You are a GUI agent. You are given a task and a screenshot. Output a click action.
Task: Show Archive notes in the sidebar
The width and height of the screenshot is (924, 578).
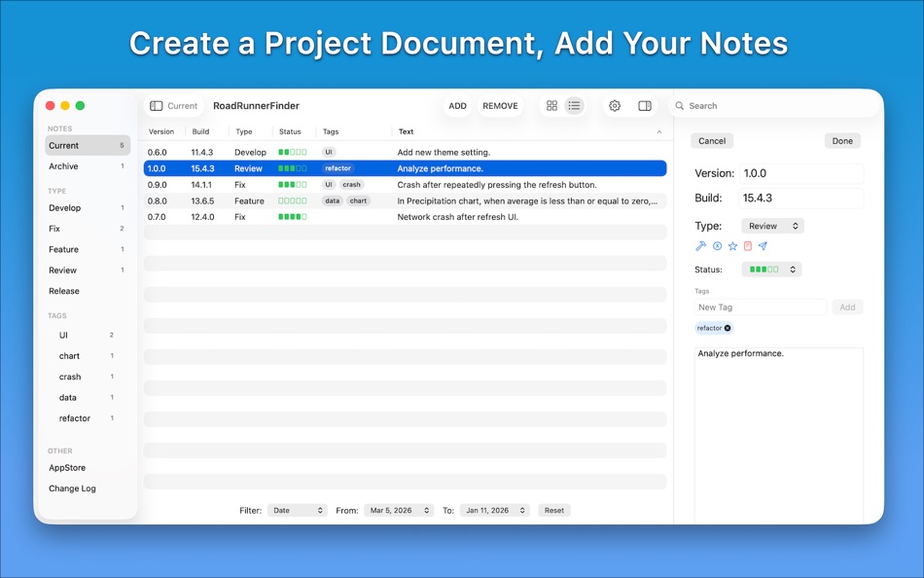pos(63,165)
